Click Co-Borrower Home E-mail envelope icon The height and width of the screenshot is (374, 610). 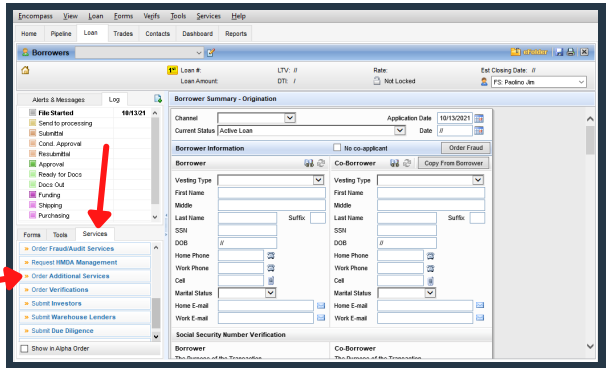click(x=480, y=306)
